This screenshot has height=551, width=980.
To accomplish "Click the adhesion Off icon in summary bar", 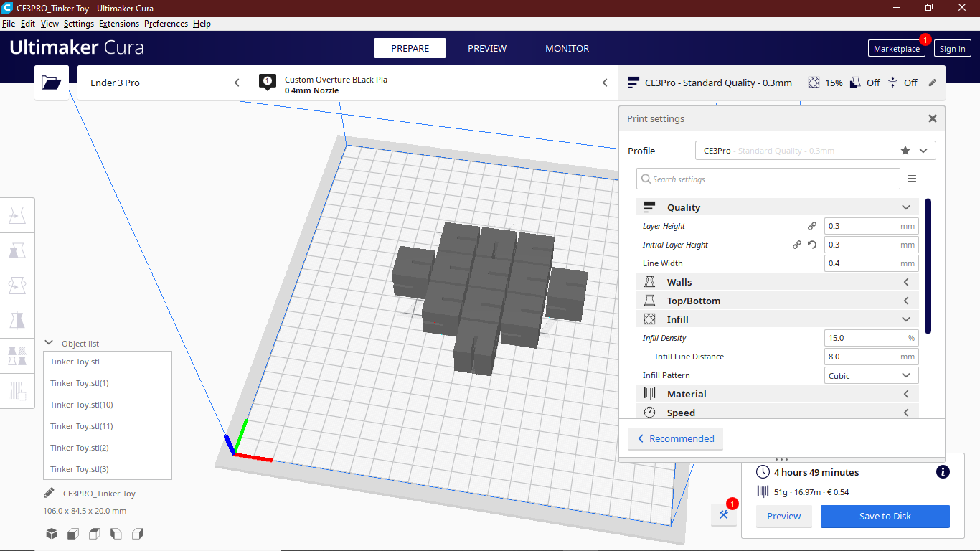I will click(x=892, y=83).
